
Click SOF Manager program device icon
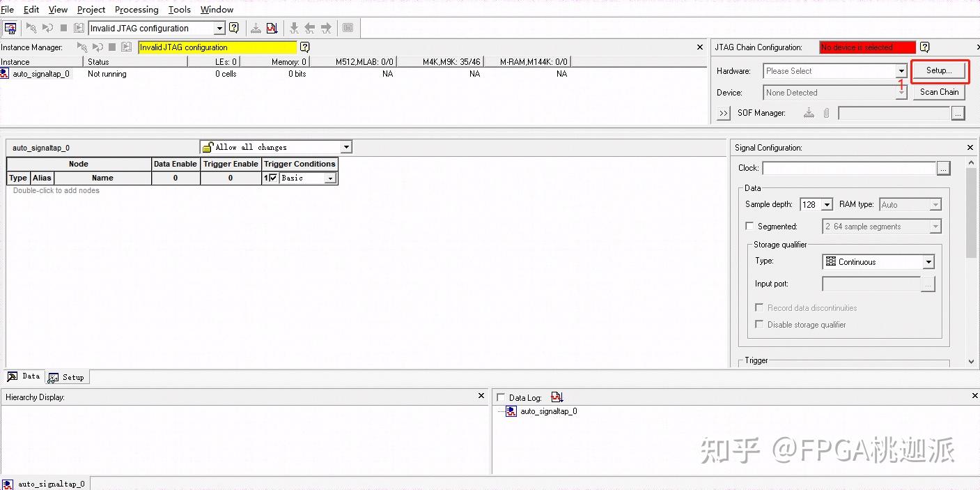[809, 113]
